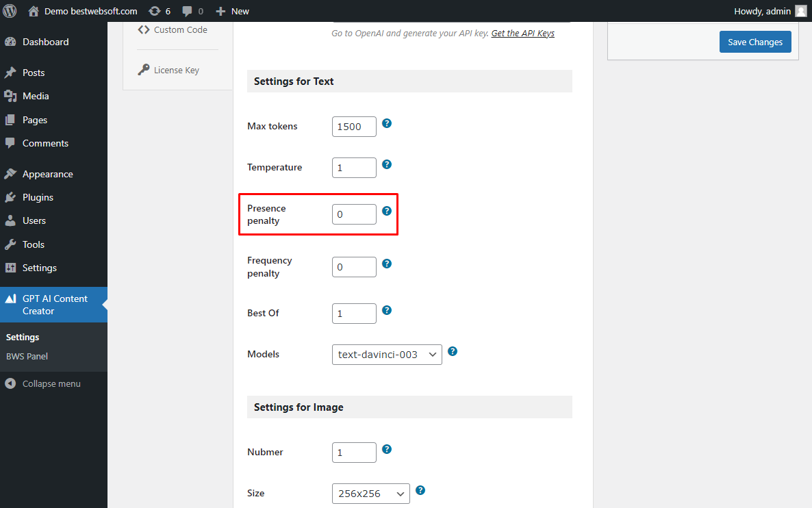Click the Collapse menu arrow icon

point(10,383)
